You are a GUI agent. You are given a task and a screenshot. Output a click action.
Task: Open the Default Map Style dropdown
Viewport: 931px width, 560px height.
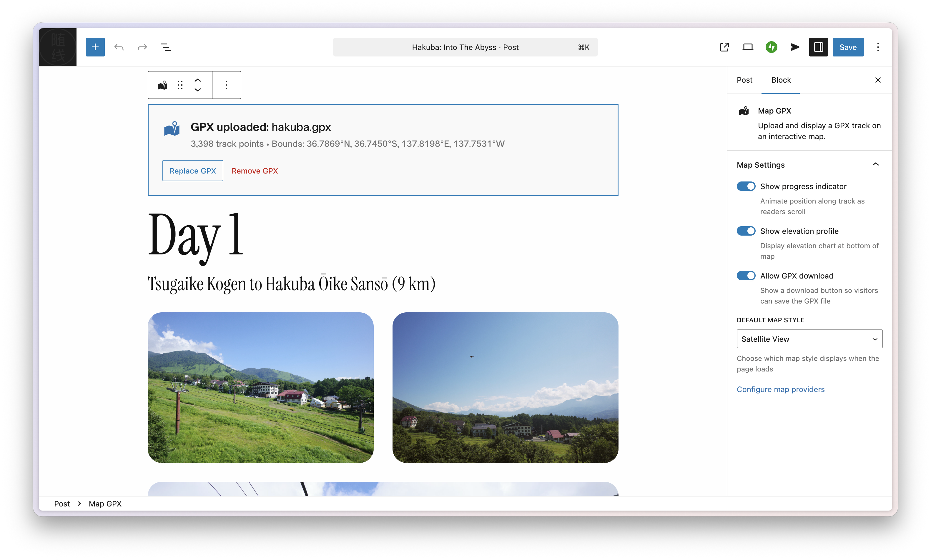tap(809, 339)
